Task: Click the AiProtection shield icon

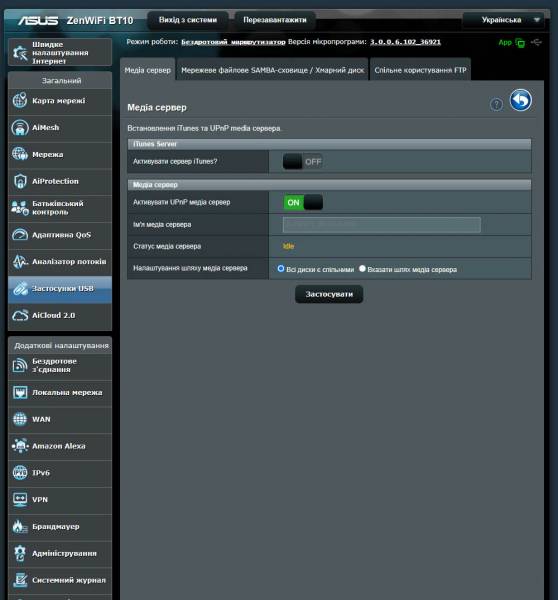Action: (20, 181)
